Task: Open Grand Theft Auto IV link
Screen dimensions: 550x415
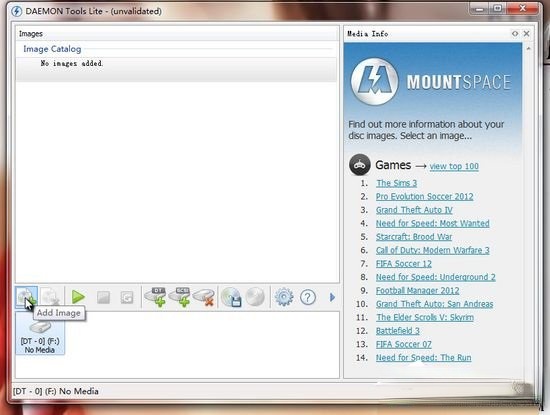Action: click(x=414, y=210)
